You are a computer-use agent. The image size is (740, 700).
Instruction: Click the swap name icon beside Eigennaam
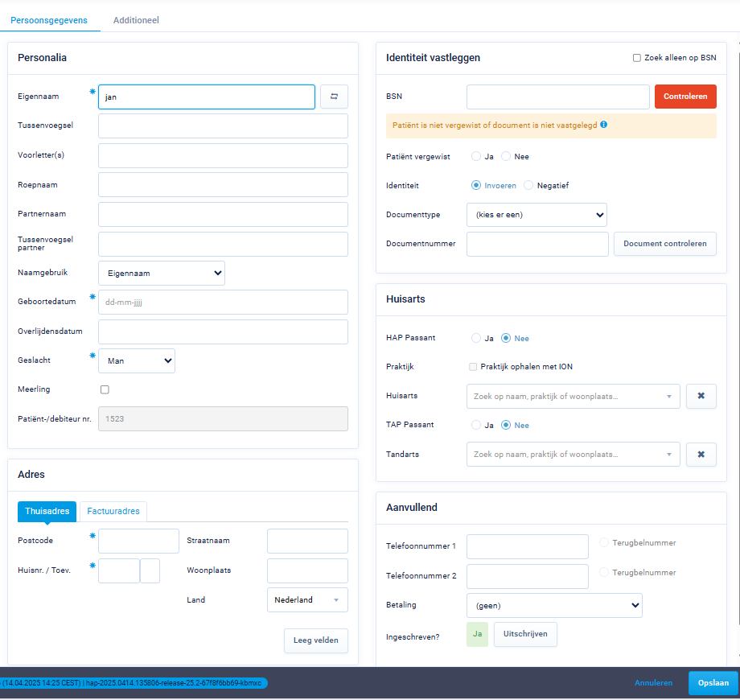pyautogui.click(x=334, y=97)
